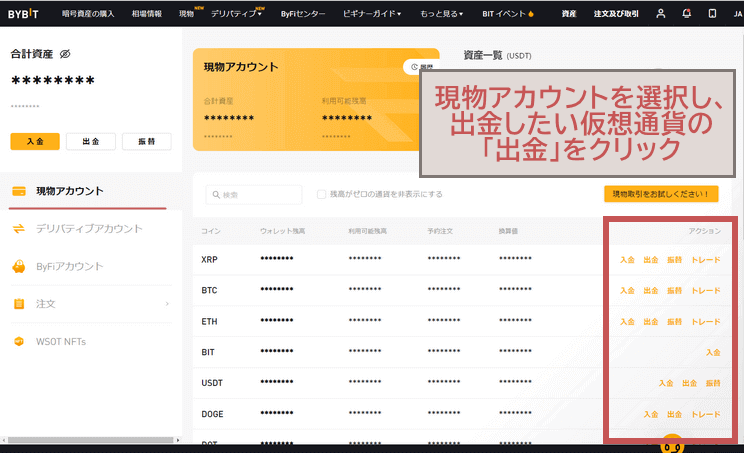Click the flame icon beside BITイベント
The height and width of the screenshot is (453, 744).
point(531,14)
